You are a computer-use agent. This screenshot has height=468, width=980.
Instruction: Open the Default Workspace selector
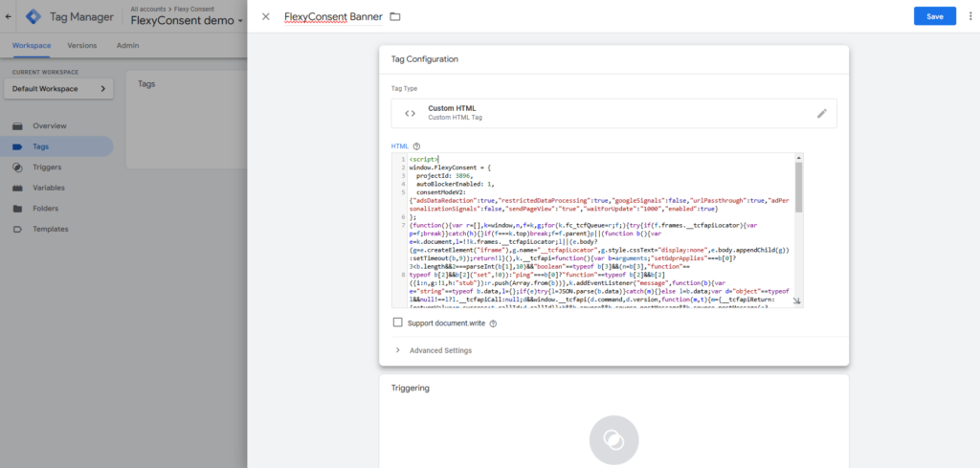pyautogui.click(x=58, y=89)
